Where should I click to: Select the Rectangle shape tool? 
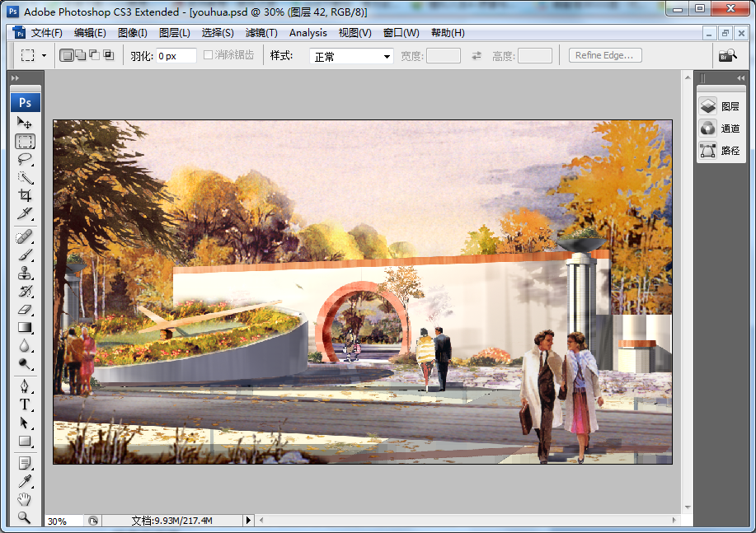coord(25,441)
